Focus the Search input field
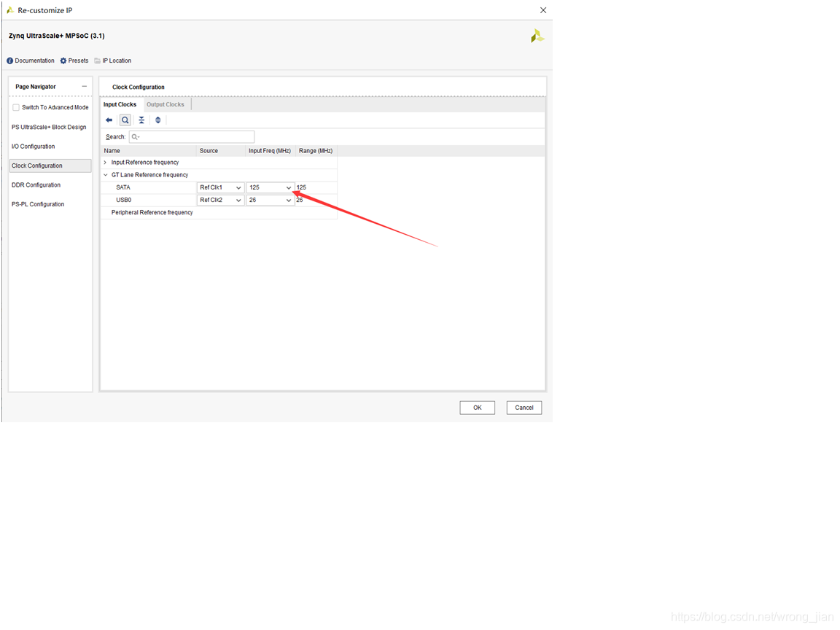 (x=192, y=136)
